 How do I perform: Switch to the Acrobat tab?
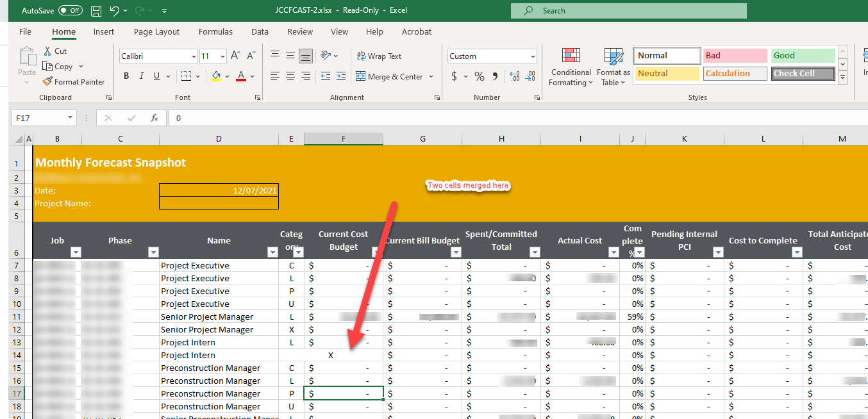coord(417,31)
